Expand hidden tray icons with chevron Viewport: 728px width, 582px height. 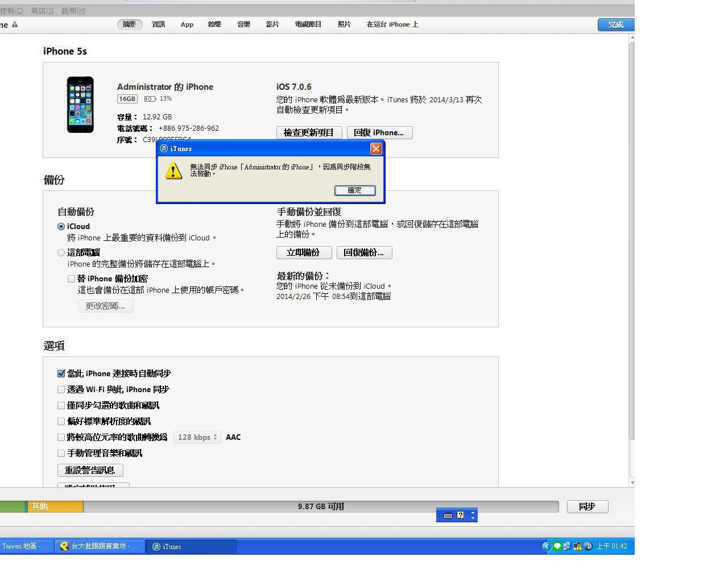(x=547, y=546)
